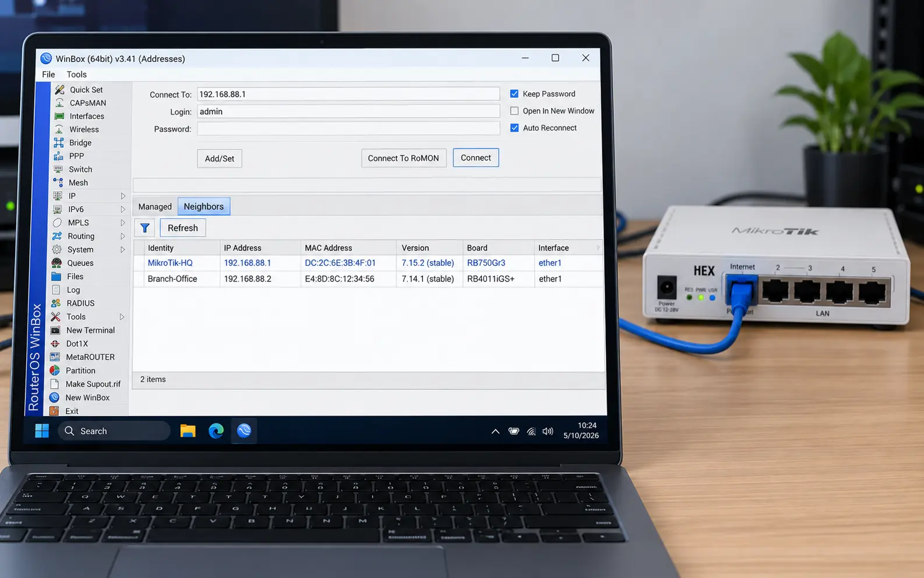Screen dimensions: 924x578
Task: Focus the Password input field
Action: (x=348, y=129)
